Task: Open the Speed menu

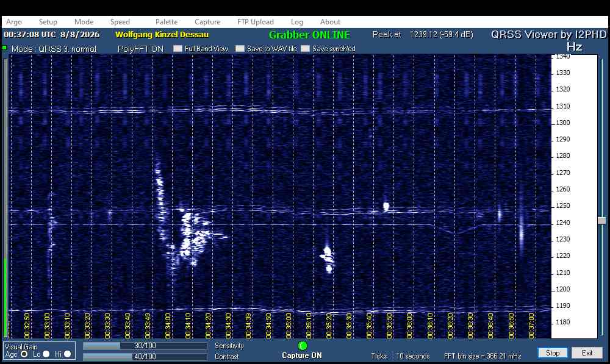Action: tap(120, 22)
